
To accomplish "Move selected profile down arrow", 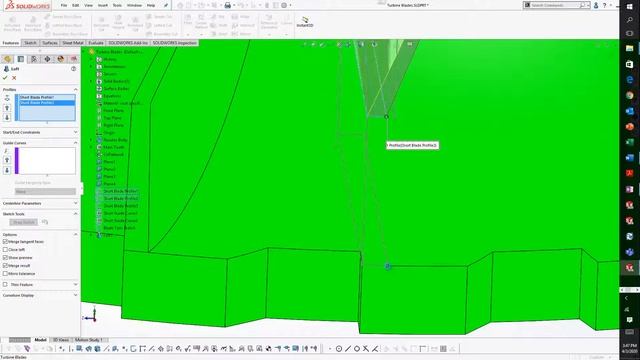I will [x=7, y=118].
